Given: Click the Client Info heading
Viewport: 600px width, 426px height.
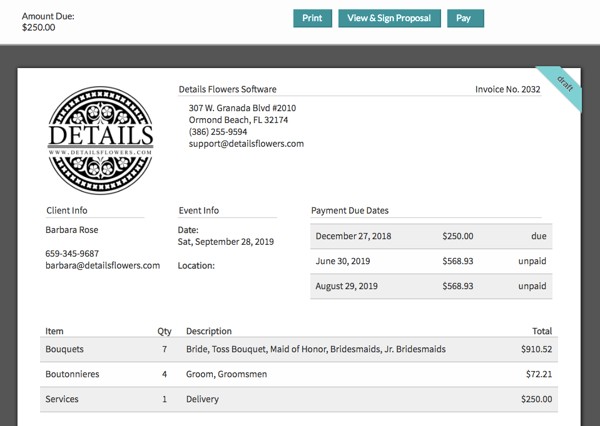Looking at the screenshot, I should tap(67, 211).
